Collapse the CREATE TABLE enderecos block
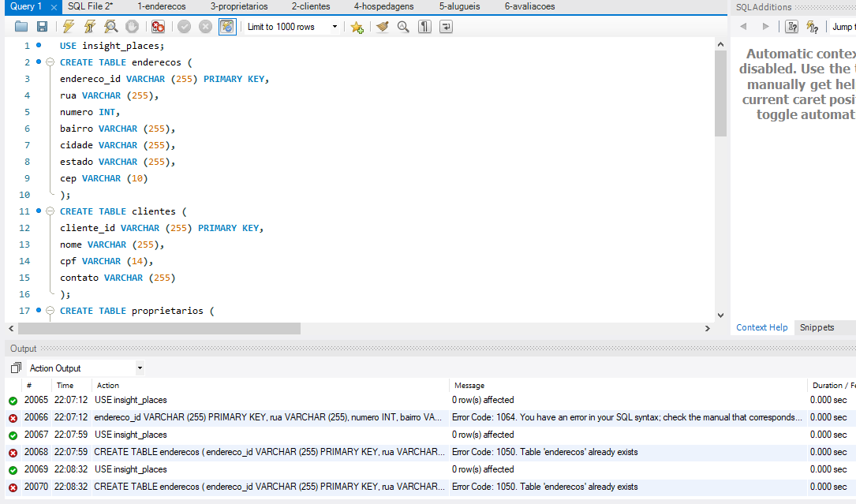This screenshot has height=504, width=856. click(50, 62)
